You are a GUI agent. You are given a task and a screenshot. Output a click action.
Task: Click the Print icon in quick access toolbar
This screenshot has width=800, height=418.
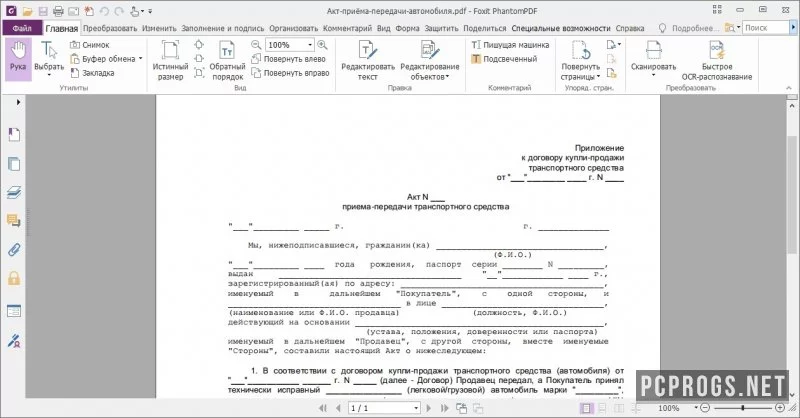coord(58,11)
